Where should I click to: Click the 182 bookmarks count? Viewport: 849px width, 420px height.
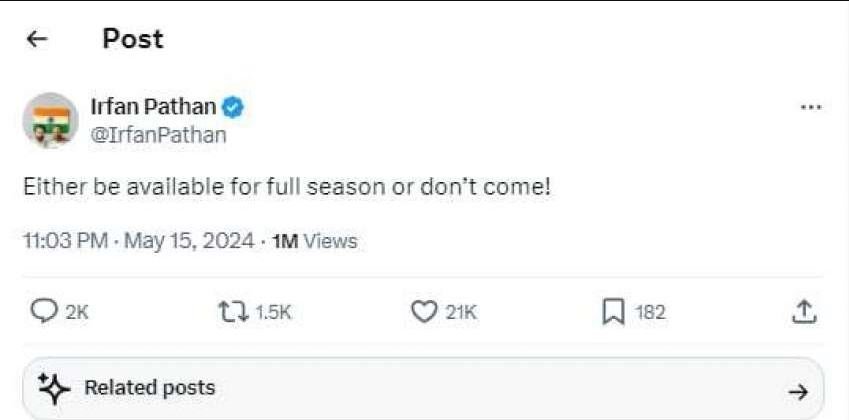tap(650, 313)
